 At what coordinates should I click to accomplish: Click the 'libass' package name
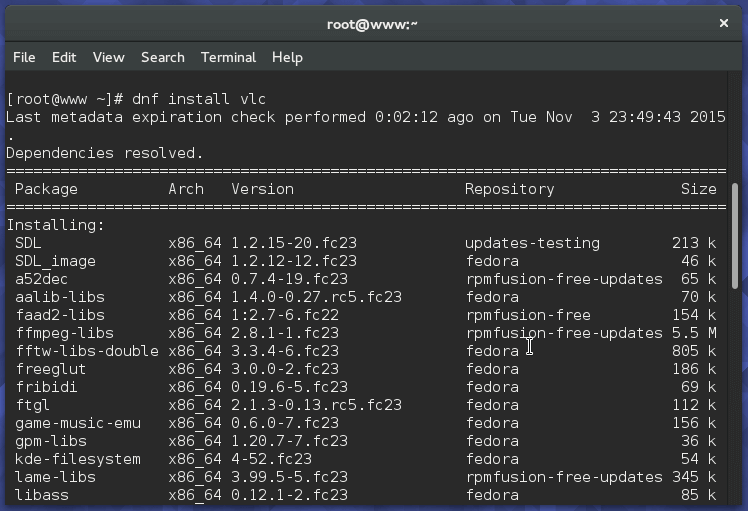click(x=42, y=495)
